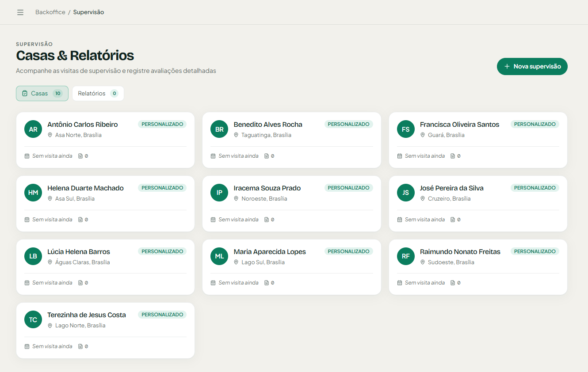Viewport: 588px width, 372px height.
Task: Open the Benedito Alves Rocha card
Action: pyautogui.click(x=292, y=140)
